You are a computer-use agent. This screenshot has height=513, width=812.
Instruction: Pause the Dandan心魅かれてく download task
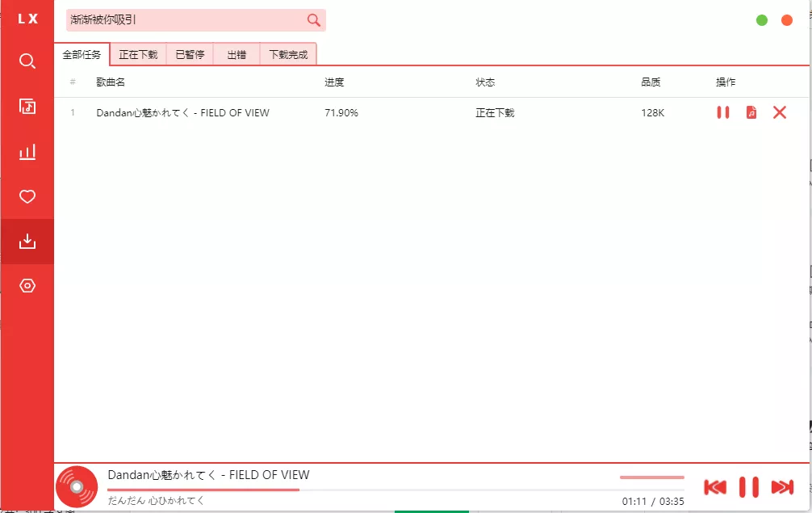click(x=722, y=113)
